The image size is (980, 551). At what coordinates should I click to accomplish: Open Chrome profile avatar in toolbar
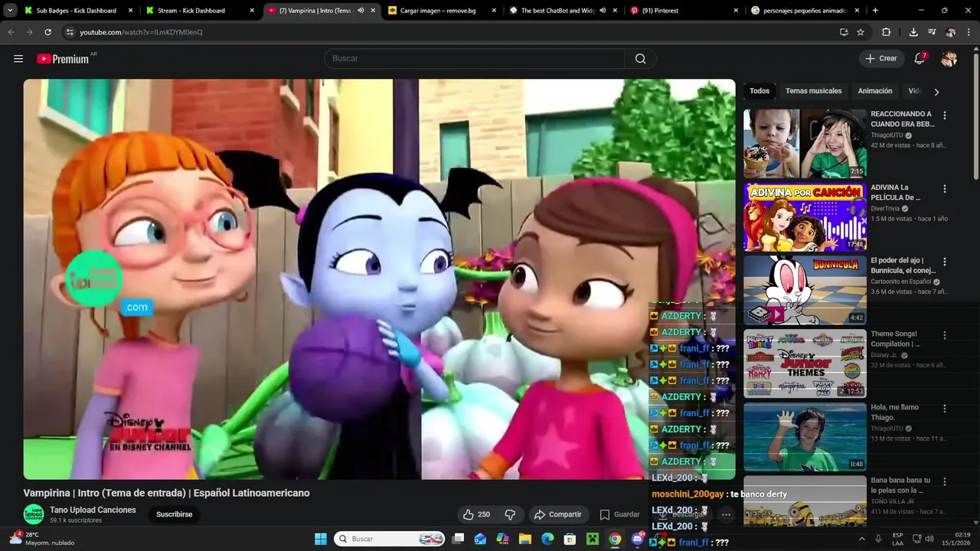(951, 32)
